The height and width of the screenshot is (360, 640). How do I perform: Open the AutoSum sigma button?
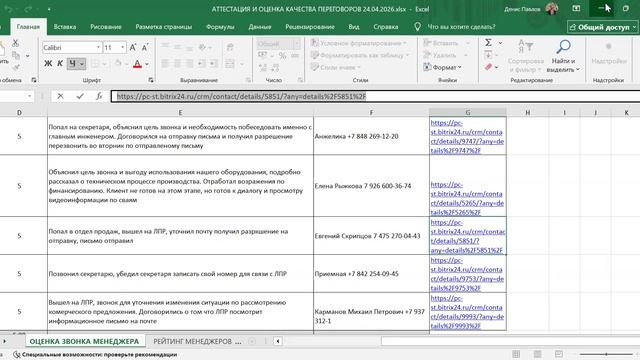click(488, 42)
